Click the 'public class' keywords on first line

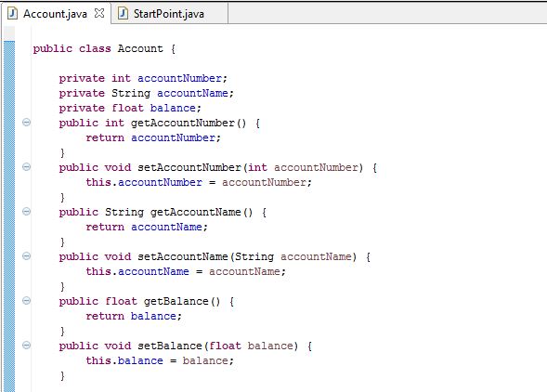click(72, 48)
